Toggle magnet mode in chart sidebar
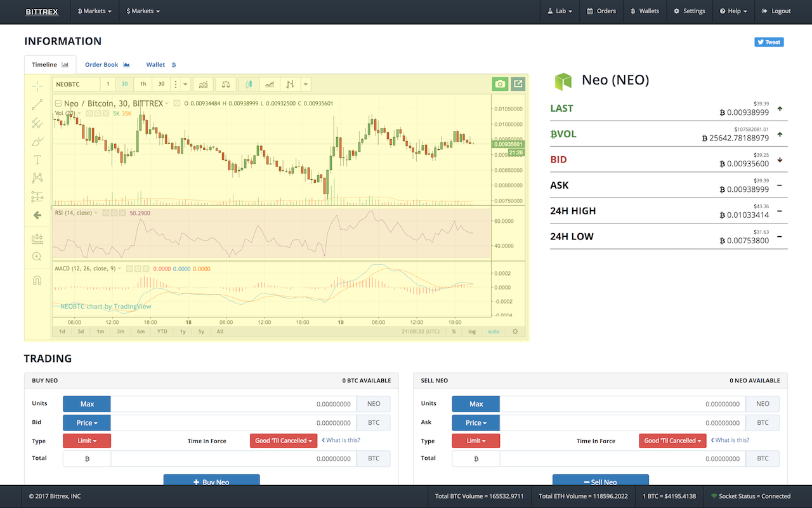Screen dimensions: 812x508 pos(37,281)
